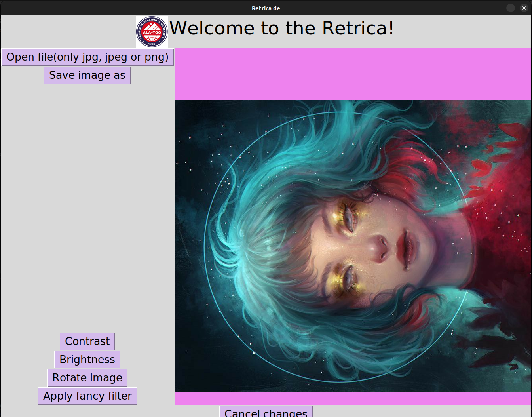This screenshot has height=417, width=532.
Task: Adjust image Brightness
Action: point(87,359)
